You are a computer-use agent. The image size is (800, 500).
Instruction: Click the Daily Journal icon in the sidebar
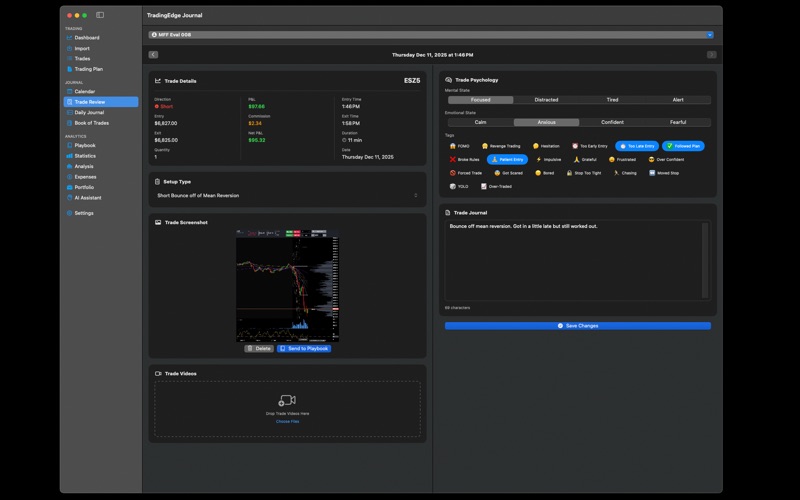(x=69, y=112)
